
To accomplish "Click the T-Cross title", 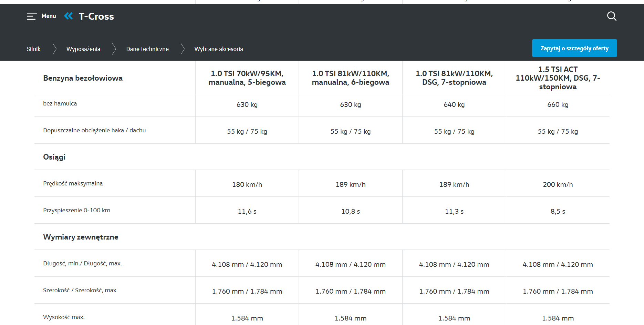I will tap(96, 16).
